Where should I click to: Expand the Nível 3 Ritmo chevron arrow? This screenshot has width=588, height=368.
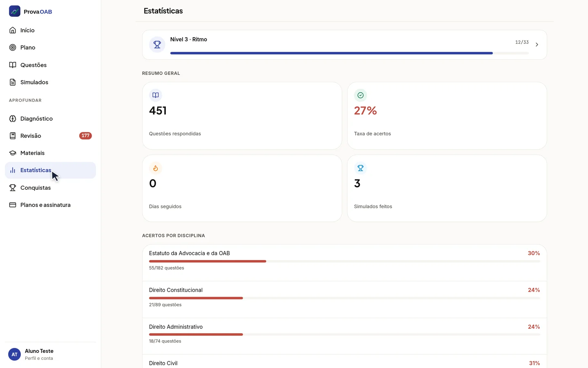(537, 45)
